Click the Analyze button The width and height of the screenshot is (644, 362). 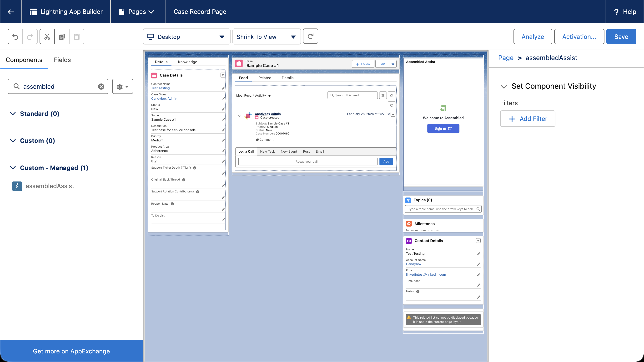click(533, 36)
